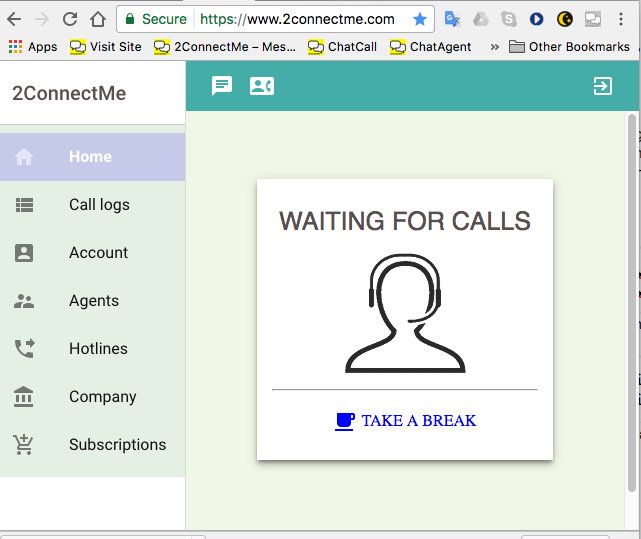This screenshot has height=539, width=641.
Task: Open Chrome three-dot menu
Action: [621, 19]
